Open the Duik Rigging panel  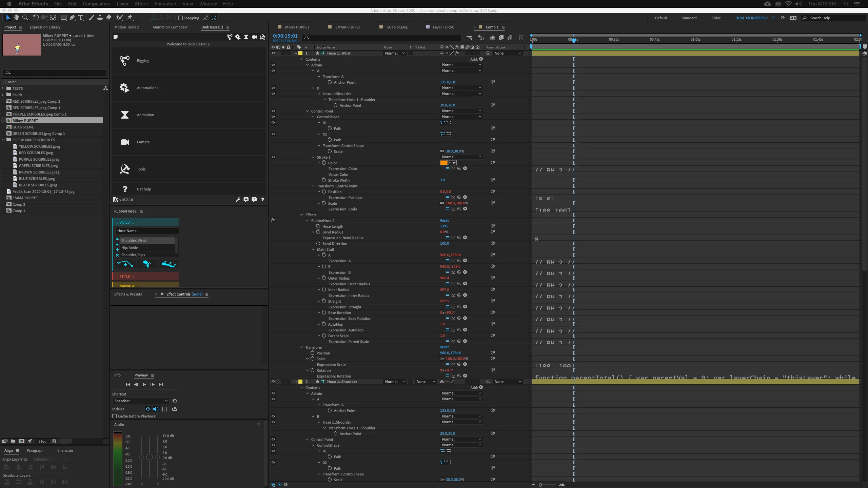(x=143, y=61)
